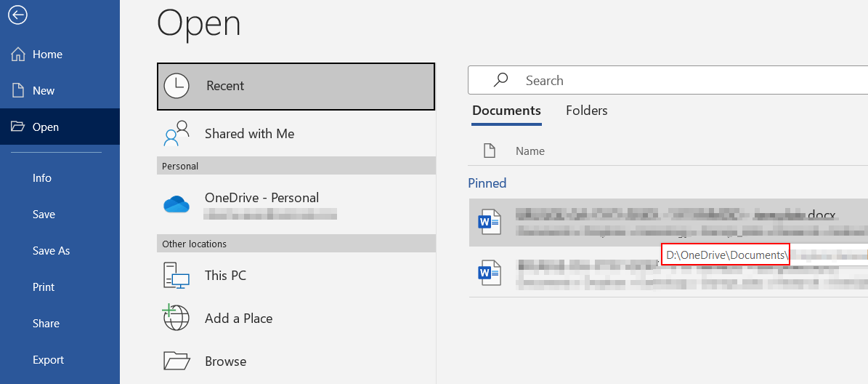Click the OneDrive cloud icon
This screenshot has width=868, height=384.
(x=177, y=204)
